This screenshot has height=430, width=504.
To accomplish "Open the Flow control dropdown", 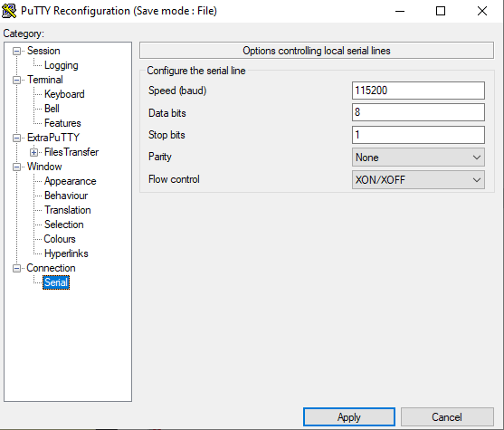I will tap(418, 180).
